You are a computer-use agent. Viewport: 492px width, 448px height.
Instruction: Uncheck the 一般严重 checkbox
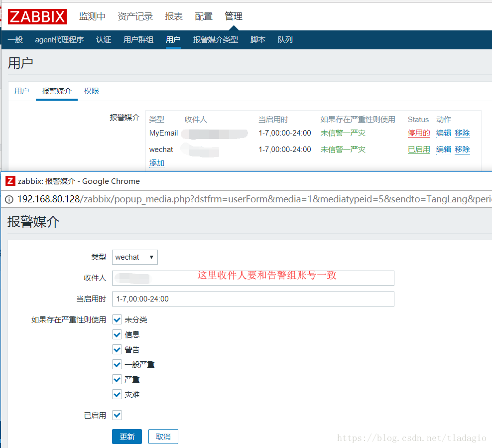(x=117, y=365)
